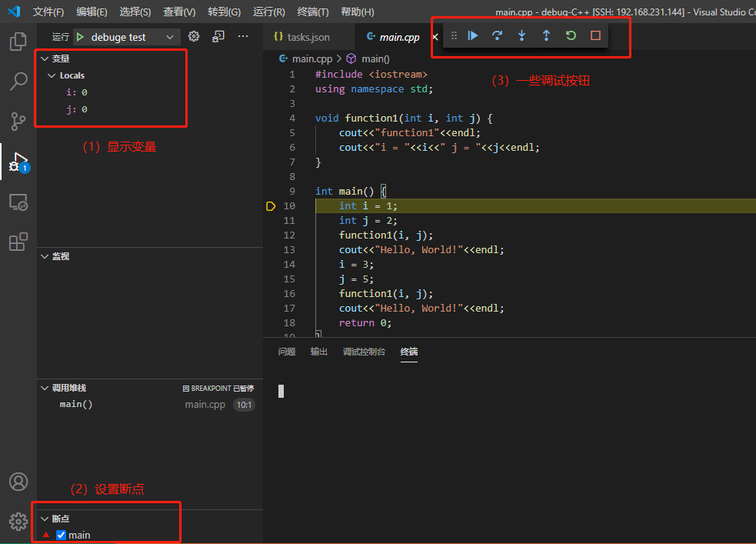This screenshot has width=756, height=544.
Task: Open the 编辑(E) menu
Action: coord(92,12)
